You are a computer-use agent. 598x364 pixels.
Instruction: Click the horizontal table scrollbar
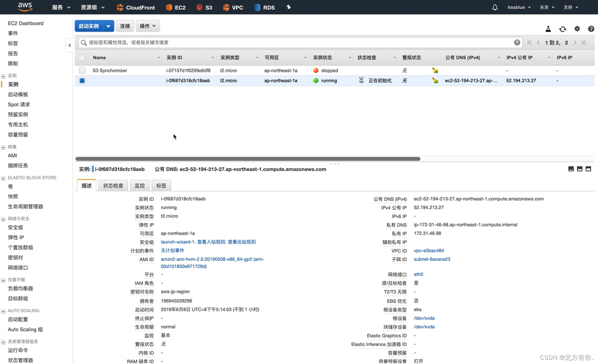click(248, 159)
